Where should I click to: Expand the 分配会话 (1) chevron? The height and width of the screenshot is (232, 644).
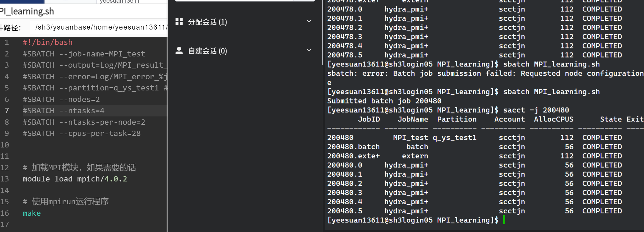(x=309, y=21)
